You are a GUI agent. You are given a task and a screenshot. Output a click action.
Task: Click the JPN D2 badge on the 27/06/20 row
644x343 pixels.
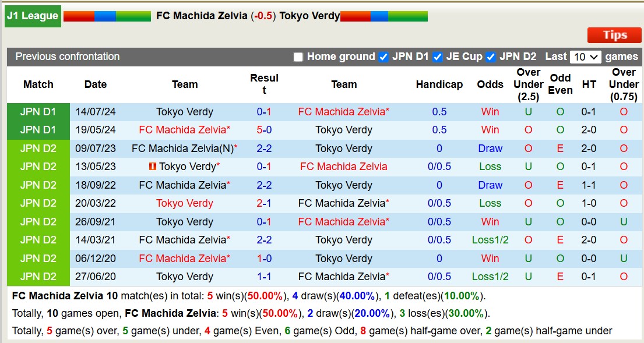tap(37, 276)
